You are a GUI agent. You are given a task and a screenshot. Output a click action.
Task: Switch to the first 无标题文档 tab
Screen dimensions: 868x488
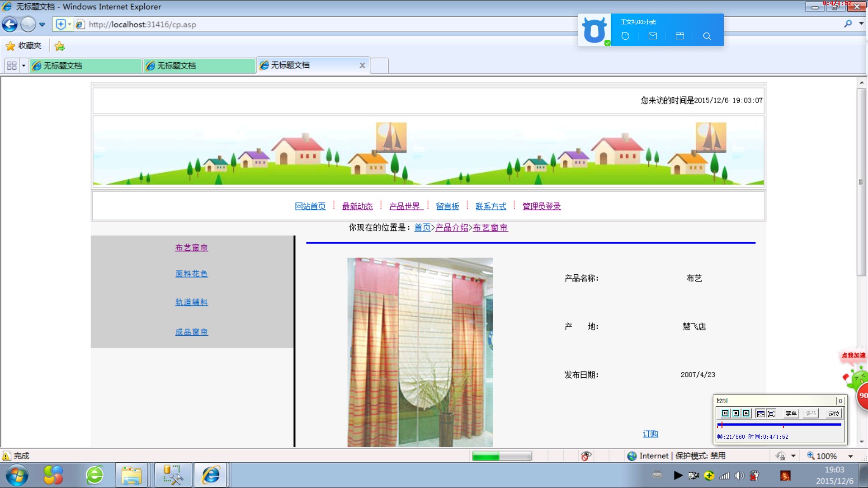pyautogui.click(x=85, y=66)
